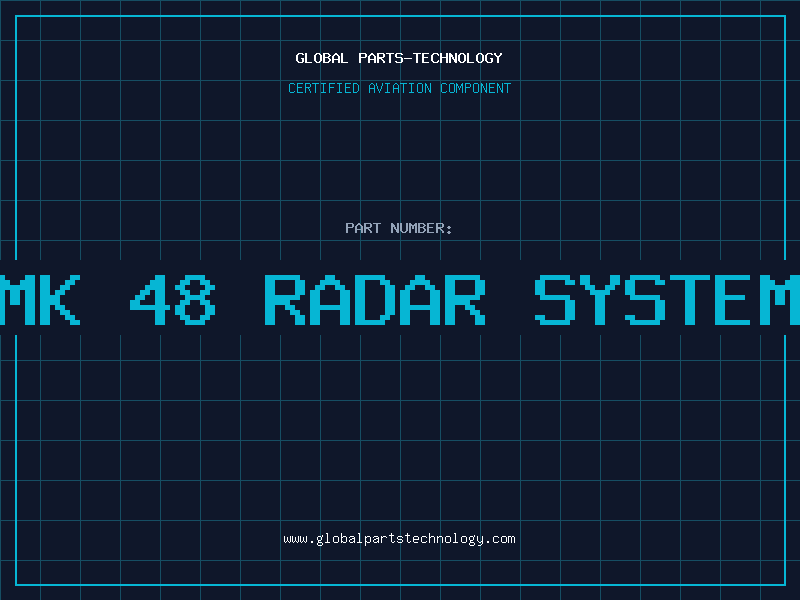Image resolution: width=800 pixels, height=600 pixels.
Task: Click the letter Y in SYSTEM
Action: point(601,299)
